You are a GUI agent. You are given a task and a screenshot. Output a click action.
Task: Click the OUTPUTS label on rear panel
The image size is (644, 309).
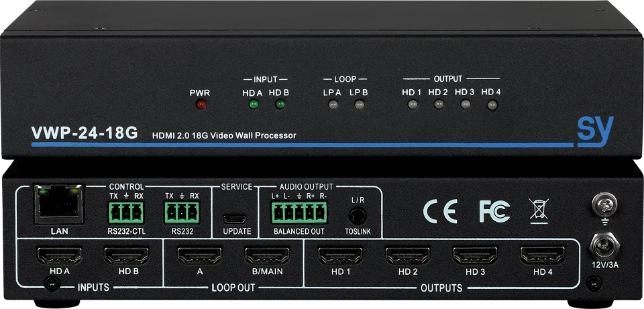[x=441, y=288]
